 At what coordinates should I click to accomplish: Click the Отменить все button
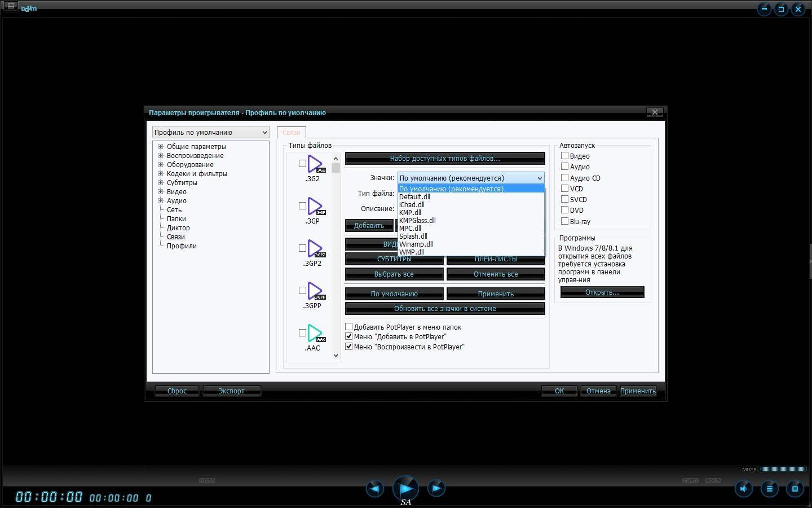[496, 274]
